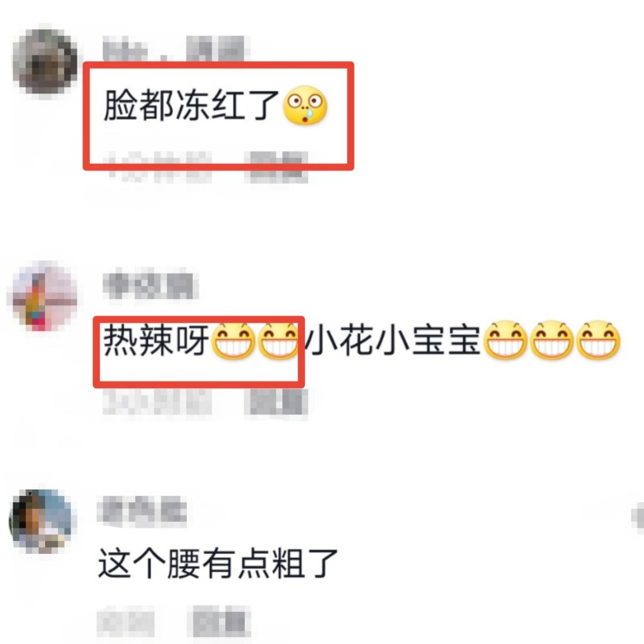Tap the last grinning emoji in second comment

point(598,340)
